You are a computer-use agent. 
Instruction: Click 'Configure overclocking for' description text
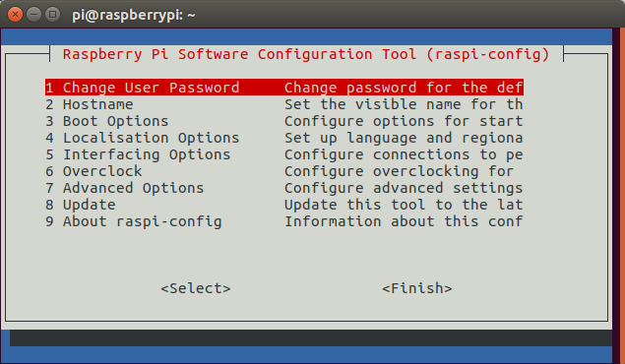point(399,171)
